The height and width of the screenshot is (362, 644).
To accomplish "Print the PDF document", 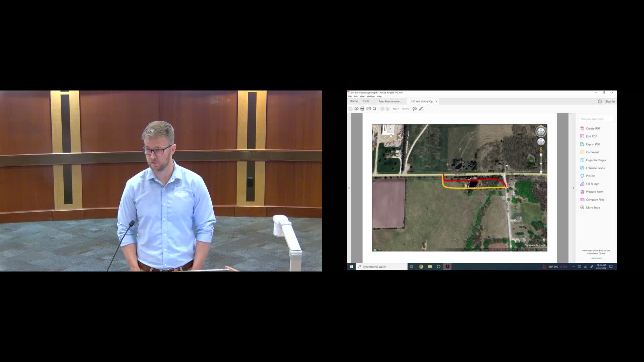I will coord(362,109).
